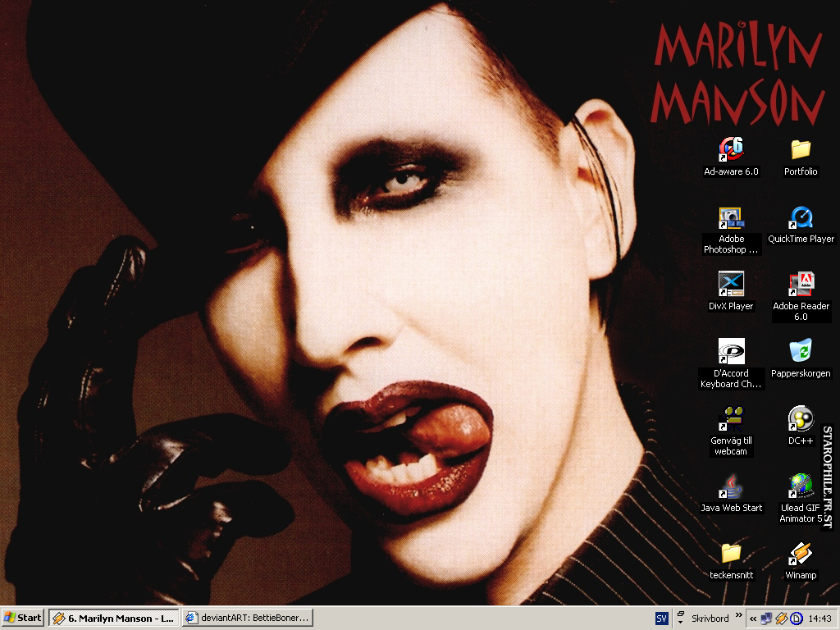Launch the QuickTime Player desktop icon
The height and width of the screenshot is (630, 840).
801,218
